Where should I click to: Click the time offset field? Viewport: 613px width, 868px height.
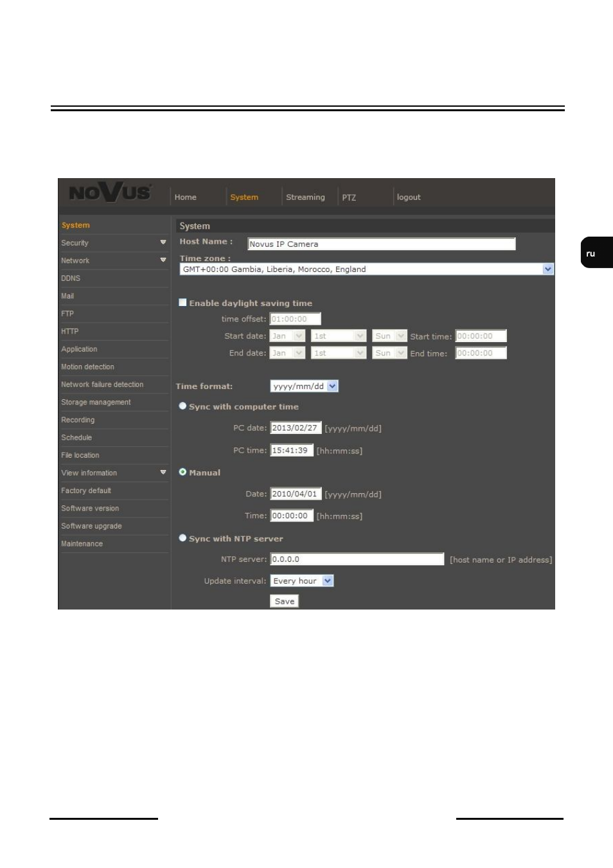point(295,319)
